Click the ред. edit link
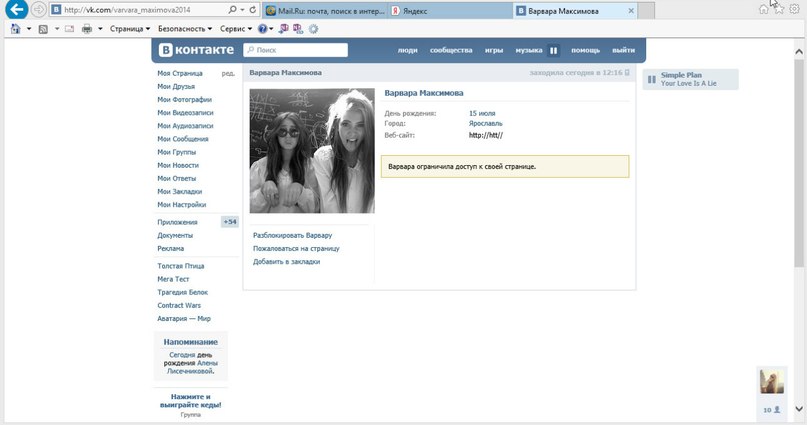Screen dimensions: 807x425 click(228, 74)
